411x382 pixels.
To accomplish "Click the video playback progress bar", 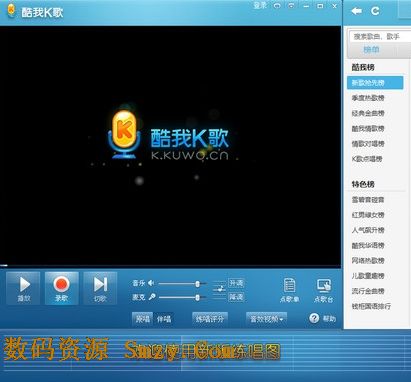I will pyautogui.click(x=170, y=266).
